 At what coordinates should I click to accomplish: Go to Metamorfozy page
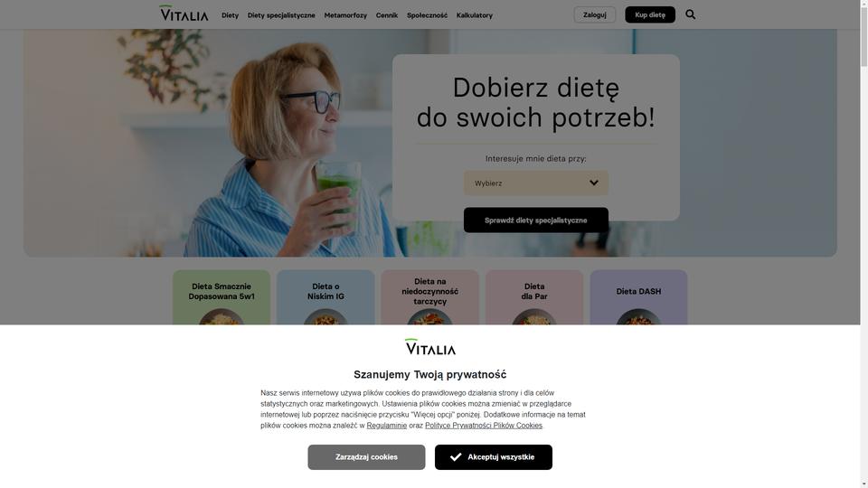click(345, 15)
